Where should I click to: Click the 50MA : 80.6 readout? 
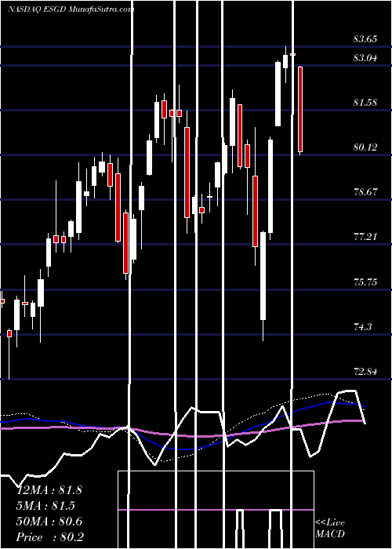[49, 522]
